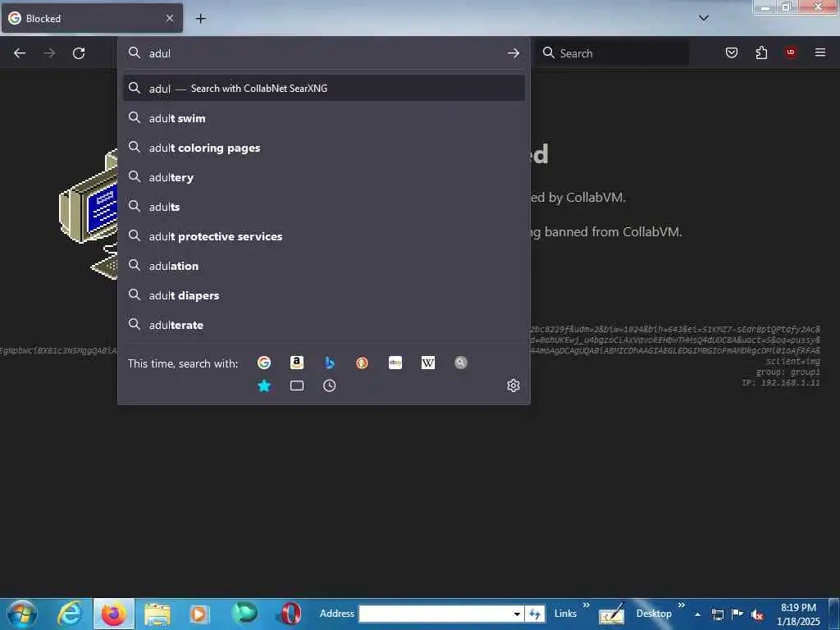The image size is (840, 630).
Task: Open the network tray icon
Action: pyautogui.click(x=718, y=614)
